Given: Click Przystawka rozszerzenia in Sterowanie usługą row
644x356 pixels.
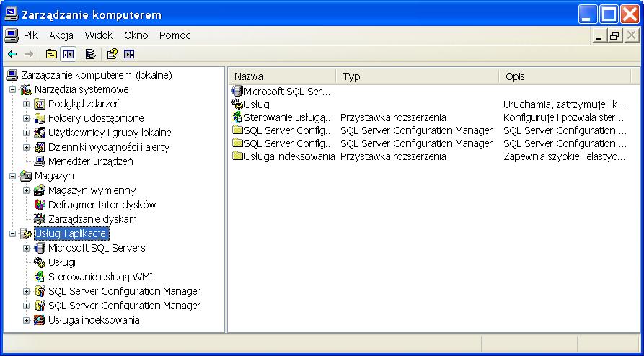Looking at the screenshot, I should (x=393, y=117).
